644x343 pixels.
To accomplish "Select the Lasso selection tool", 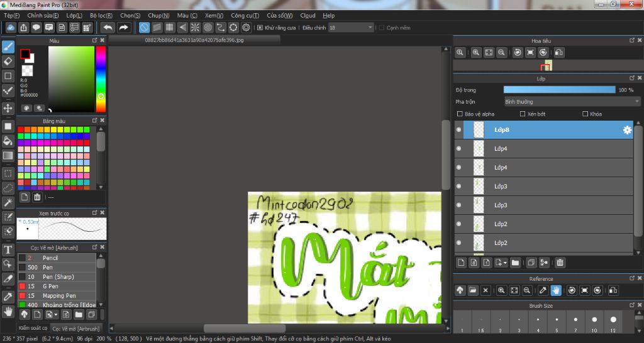I will (8, 188).
